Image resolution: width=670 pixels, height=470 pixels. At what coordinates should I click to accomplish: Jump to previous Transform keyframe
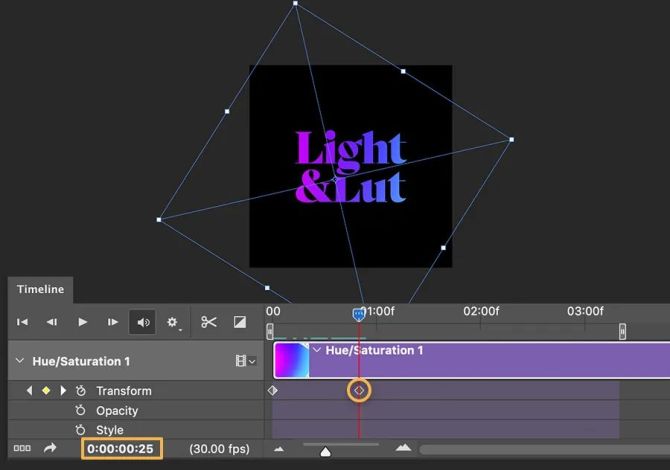(x=29, y=391)
